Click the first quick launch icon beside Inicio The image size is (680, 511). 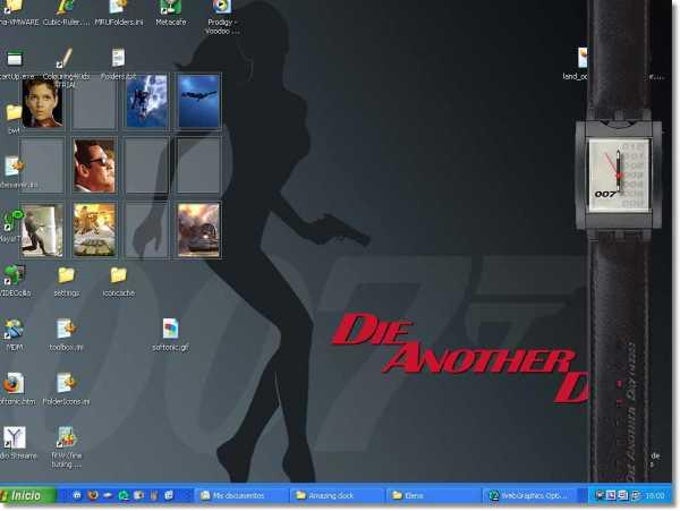click(77, 495)
